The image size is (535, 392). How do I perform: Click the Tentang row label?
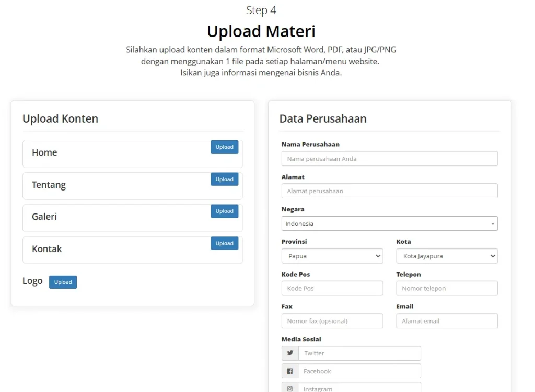pos(49,185)
